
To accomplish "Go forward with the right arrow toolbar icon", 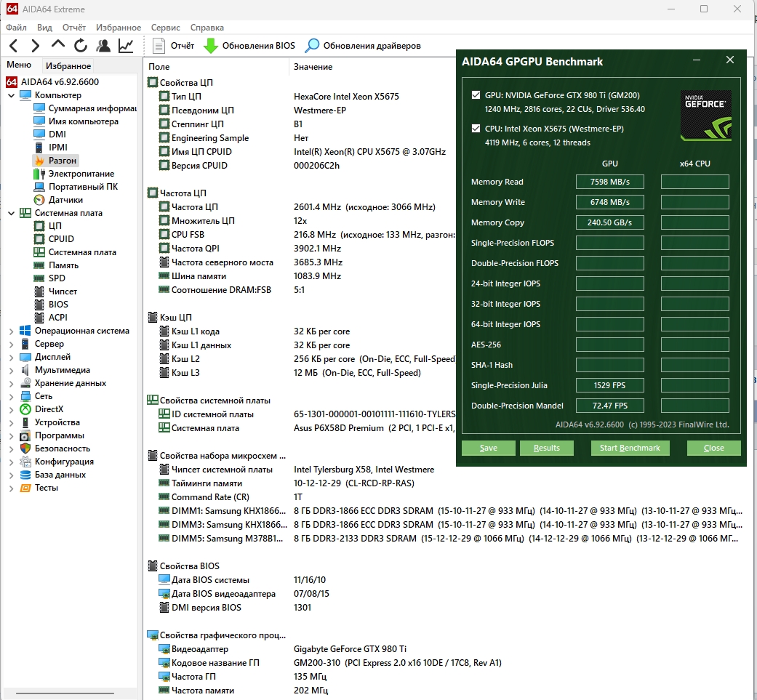I will (35, 46).
